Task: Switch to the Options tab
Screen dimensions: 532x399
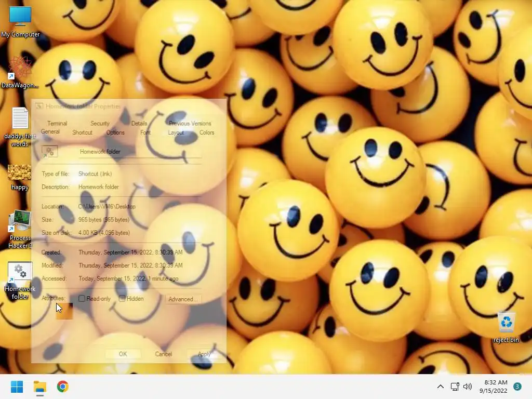Action: [115, 132]
